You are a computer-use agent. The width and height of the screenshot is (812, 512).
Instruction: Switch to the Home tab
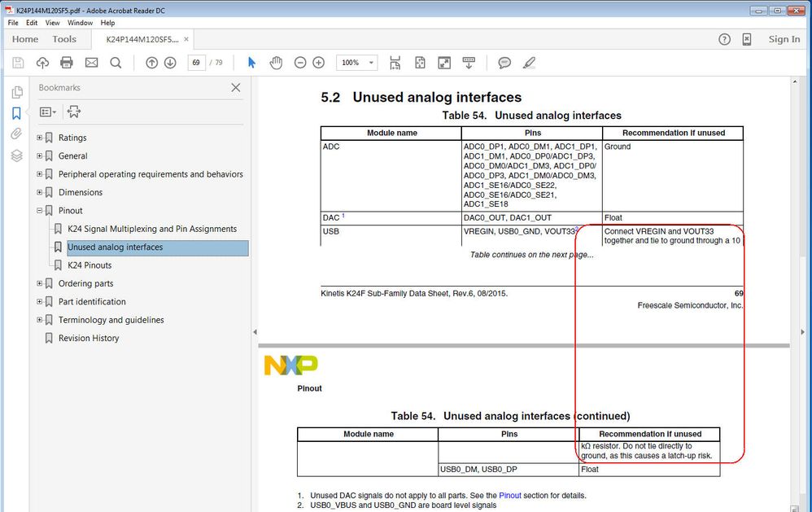25,39
